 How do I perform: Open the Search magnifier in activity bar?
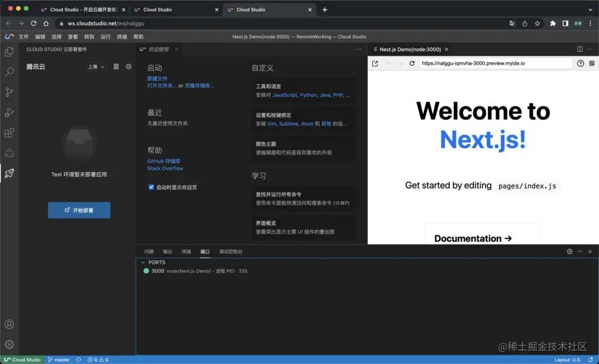tap(9, 71)
